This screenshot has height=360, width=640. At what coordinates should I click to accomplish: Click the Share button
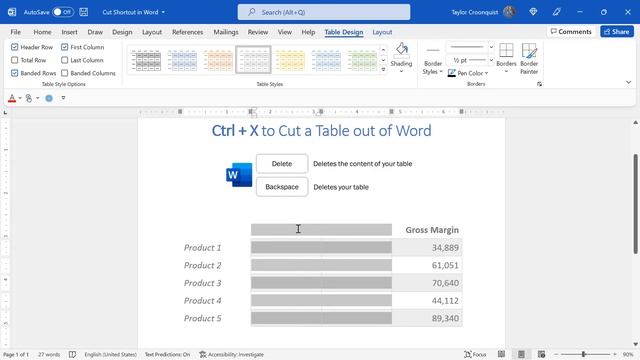click(617, 31)
